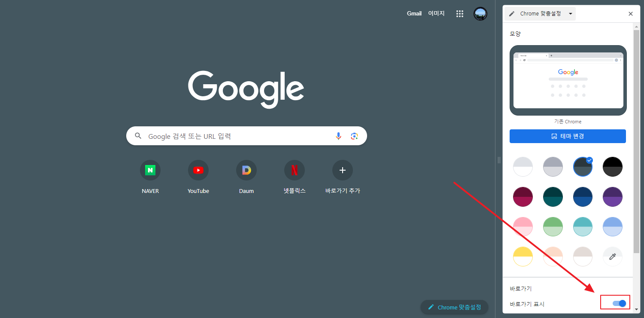
Task: Open the Google apps grid icon
Action: coord(460,14)
